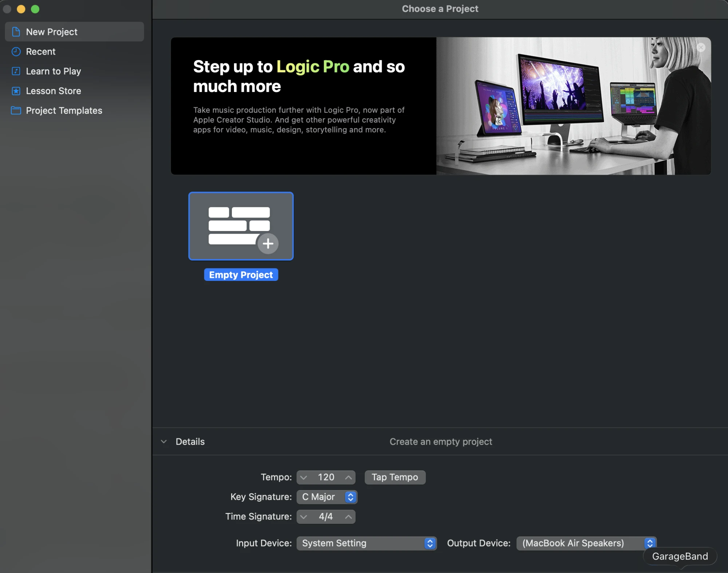This screenshot has width=728, height=573.
Task: Click the Logic Pro banner studio photo
Action: click(573, 106)
